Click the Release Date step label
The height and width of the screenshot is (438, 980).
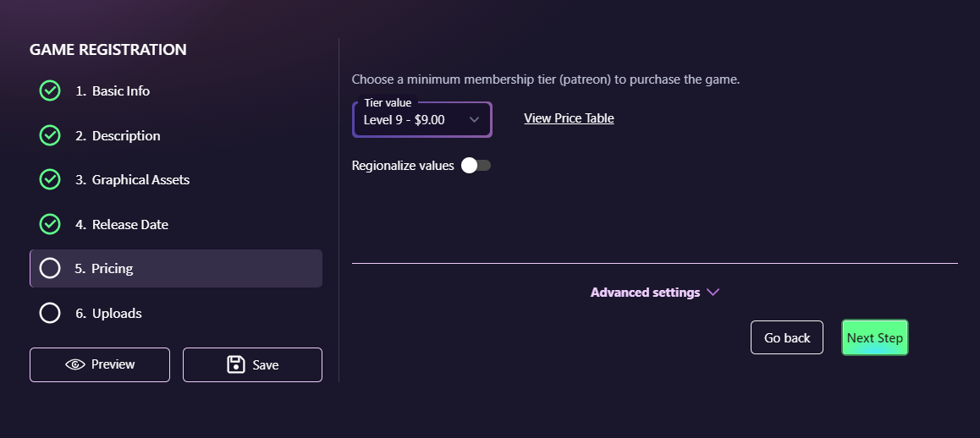pyautogui.click(x=130, y=224)
